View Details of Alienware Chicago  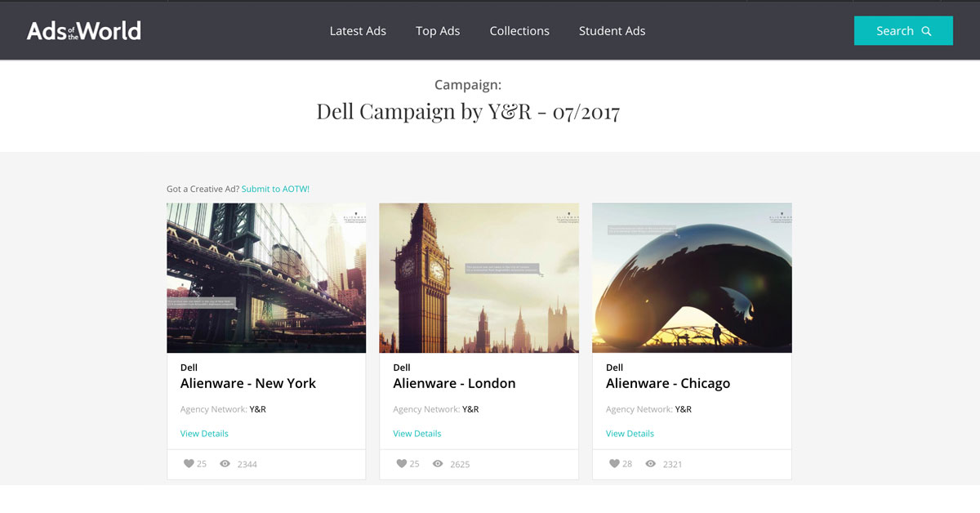tap(630, 434)
